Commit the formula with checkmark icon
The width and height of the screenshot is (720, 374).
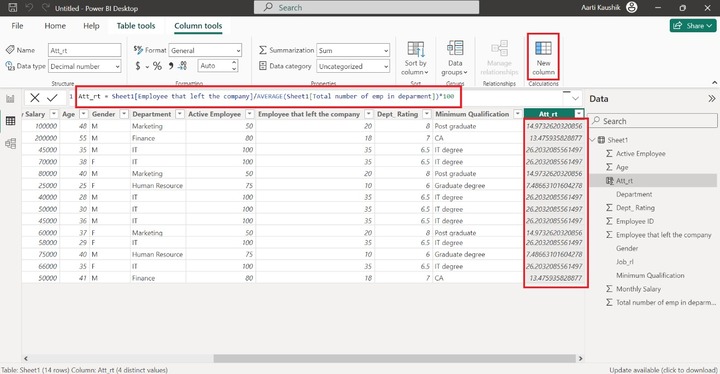pos(52,97)
